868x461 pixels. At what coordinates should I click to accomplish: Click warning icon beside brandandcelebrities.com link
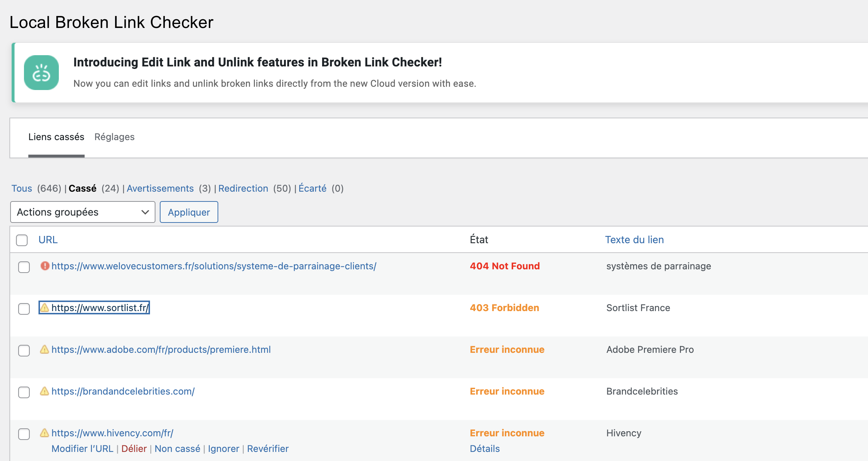tap(45, 391)
